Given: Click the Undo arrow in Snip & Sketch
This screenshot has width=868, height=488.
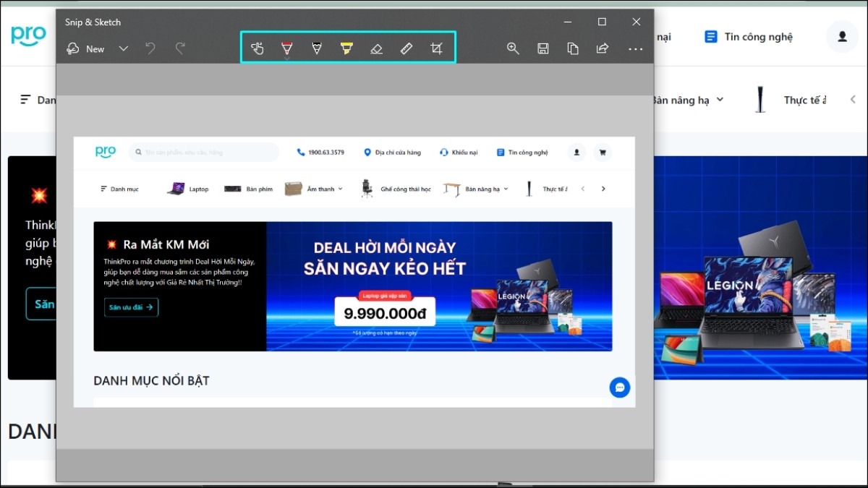Looking at the screenshot, I should click(x=150, y=48).
